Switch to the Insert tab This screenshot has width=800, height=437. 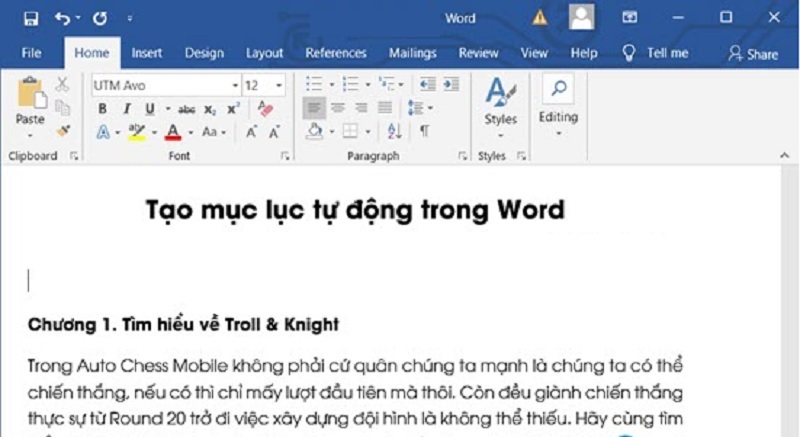click(147, 53)
